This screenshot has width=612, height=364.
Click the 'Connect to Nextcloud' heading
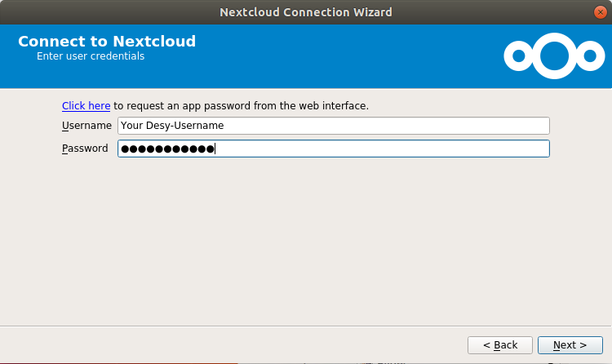107,42
